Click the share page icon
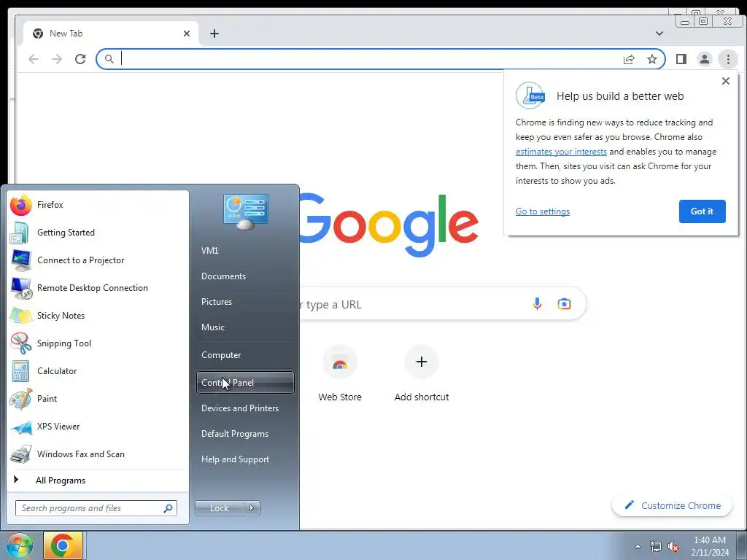This screenshot has width=747, height=560. (629, 59)
